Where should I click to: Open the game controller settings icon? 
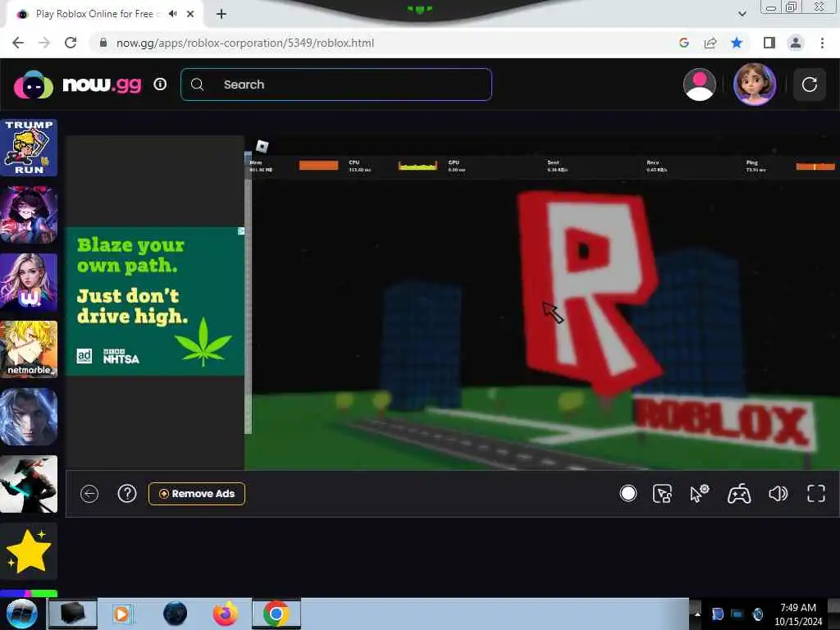(739, 493)
